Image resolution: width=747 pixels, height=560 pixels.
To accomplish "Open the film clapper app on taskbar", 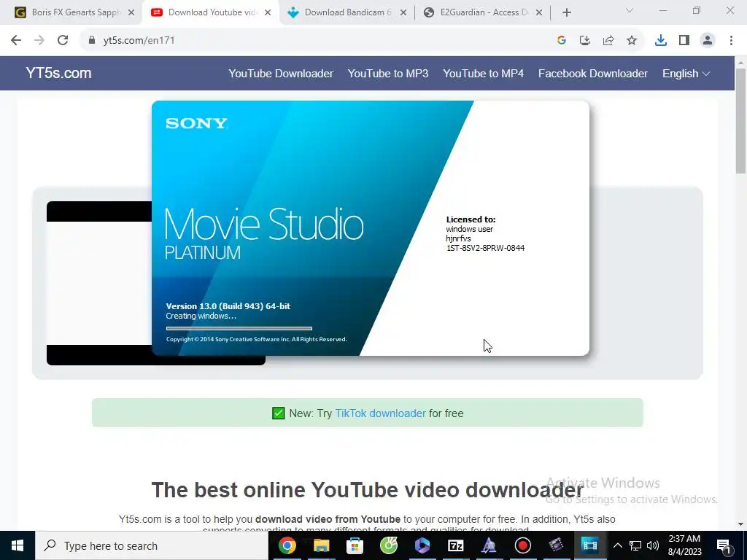I will (x=556, y=545).
